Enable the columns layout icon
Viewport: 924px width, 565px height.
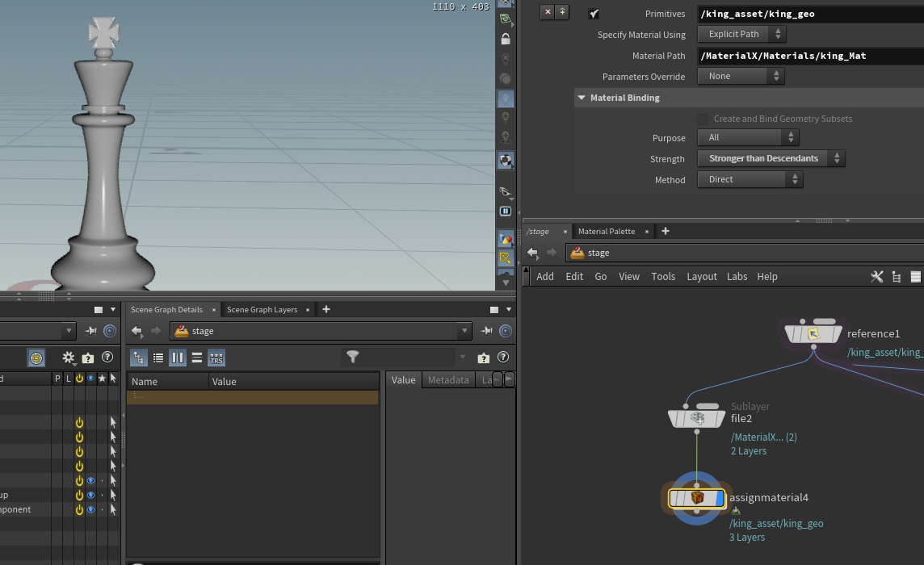coord(178,358)
